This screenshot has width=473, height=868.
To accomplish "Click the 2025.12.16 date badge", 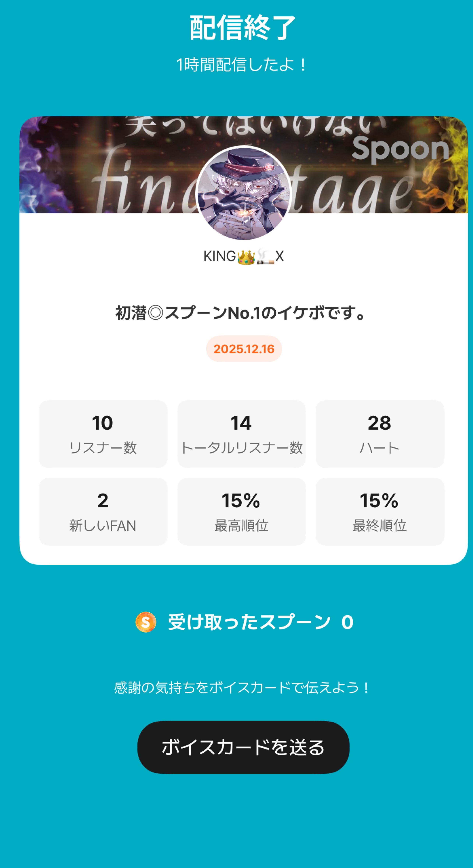I will point(244,349).
